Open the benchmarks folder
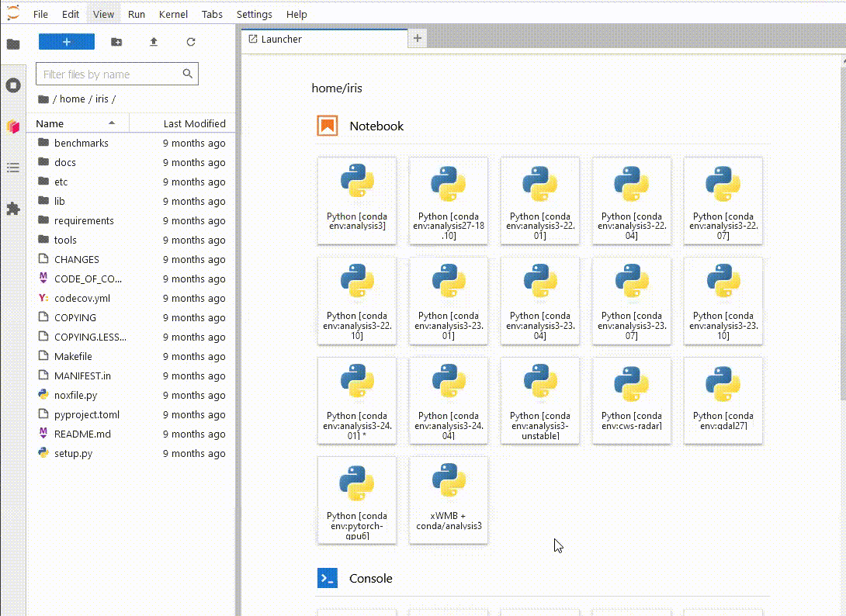Viewport: 846px width, 616px height. click(x=81, y=143)
